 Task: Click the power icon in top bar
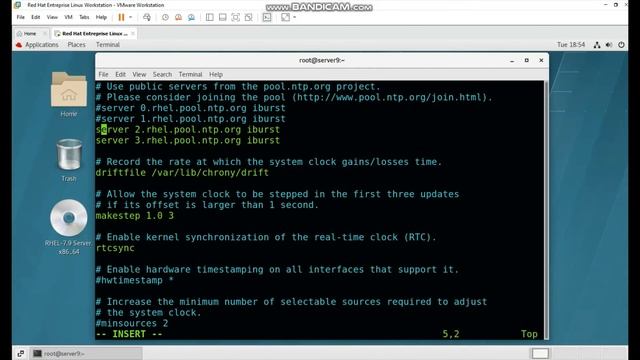[621, 45]
